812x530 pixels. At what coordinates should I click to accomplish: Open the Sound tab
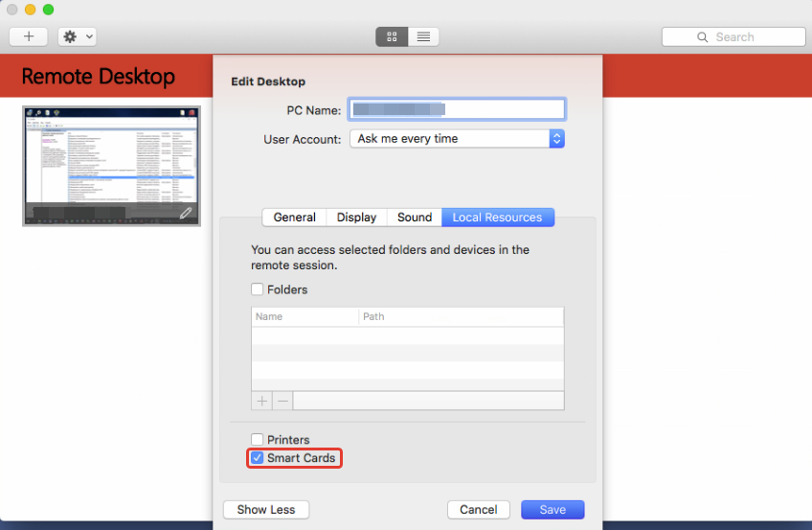[415, 218]
